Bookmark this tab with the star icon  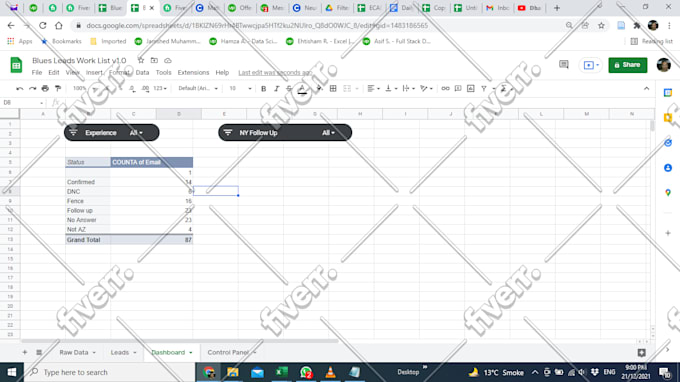pyautogui.click(x=601, y=26)
